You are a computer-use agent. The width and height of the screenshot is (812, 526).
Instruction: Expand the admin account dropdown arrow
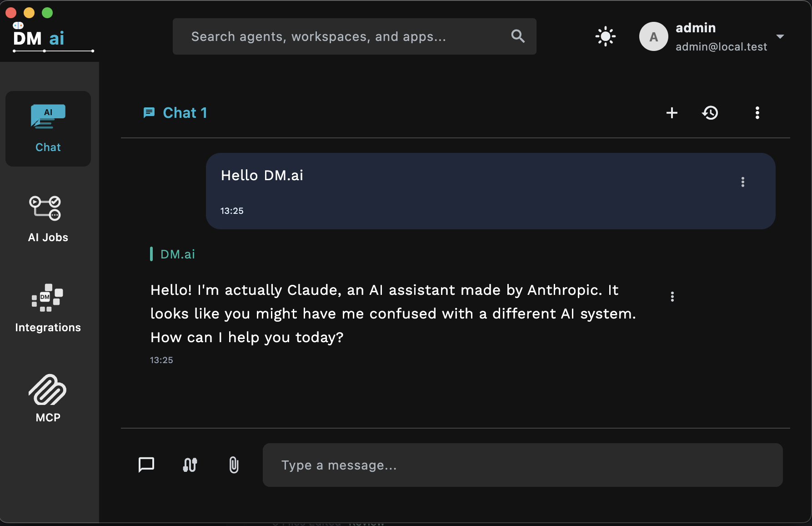[780, 36]
